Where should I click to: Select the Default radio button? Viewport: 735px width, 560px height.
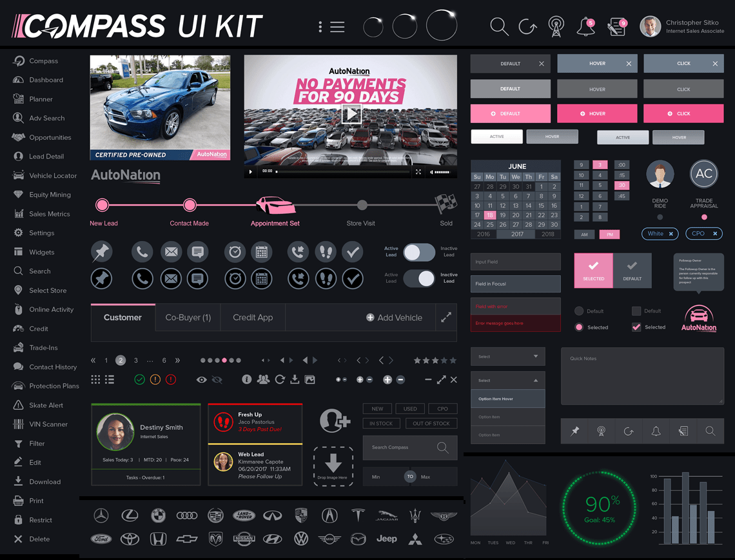[x=579, y=311]
